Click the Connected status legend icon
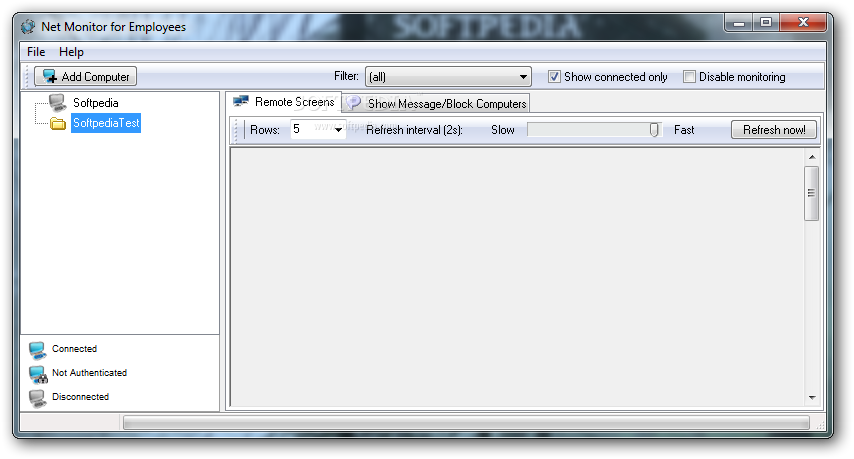854x459 pixels. tap(38, 350)
